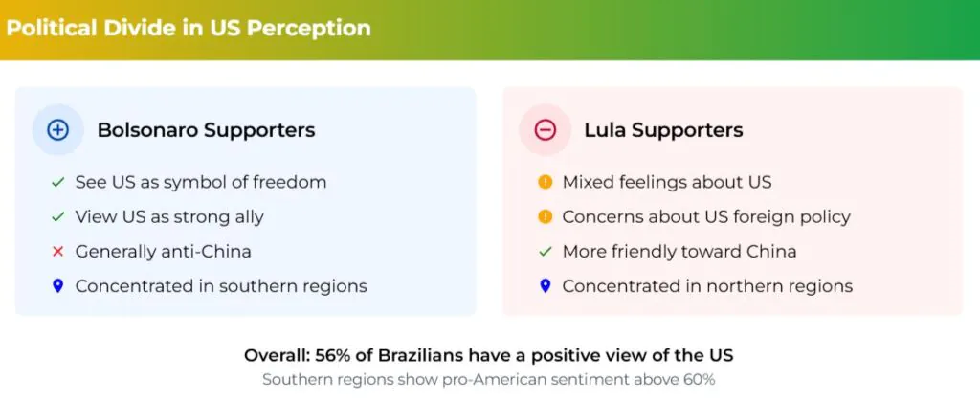Click the pro-American sentiment above 60% note
The image size is (980, 404).
pyautogui.click(x=489, y=379)
